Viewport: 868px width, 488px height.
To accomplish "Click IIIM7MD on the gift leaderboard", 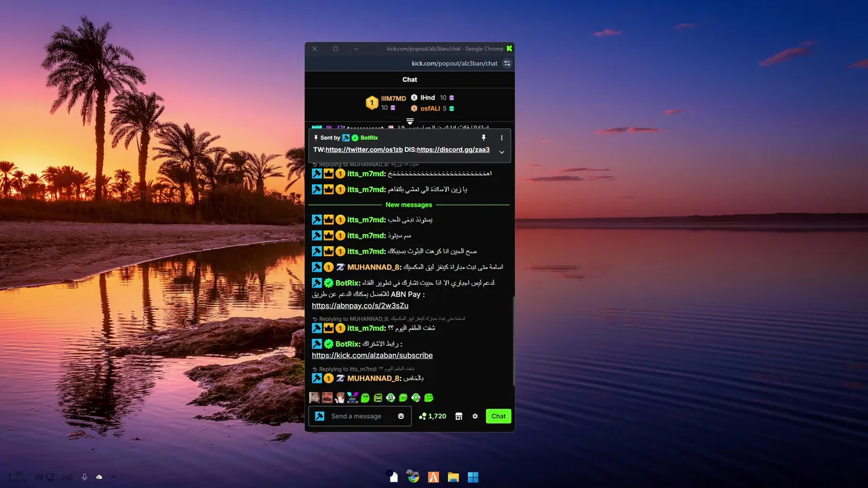I will (x=393, y=99).
